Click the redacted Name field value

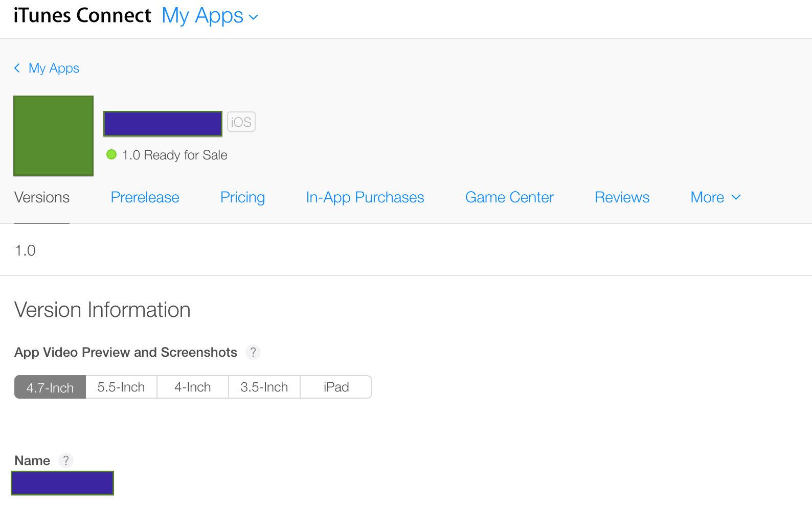62,483
